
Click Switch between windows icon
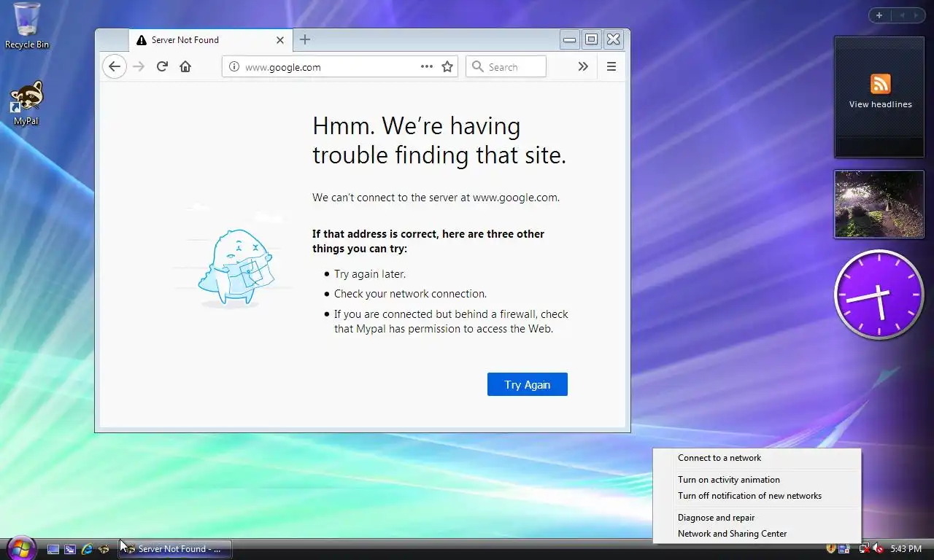click(70, 549)
